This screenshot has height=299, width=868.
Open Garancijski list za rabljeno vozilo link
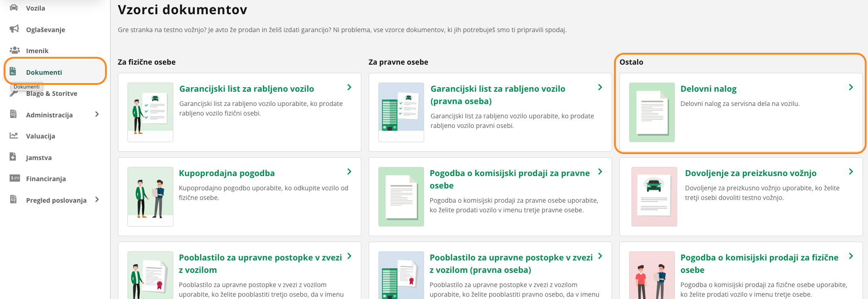247,89
